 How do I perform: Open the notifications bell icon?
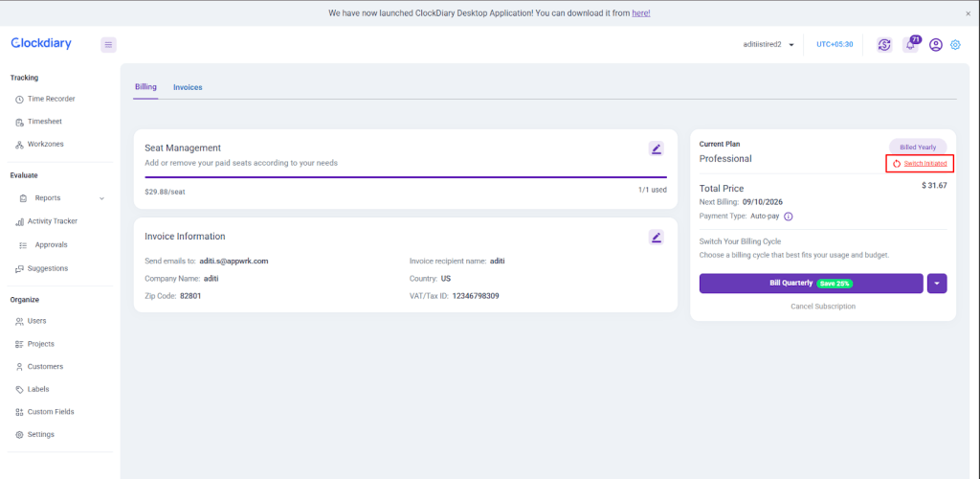[910, 45]
